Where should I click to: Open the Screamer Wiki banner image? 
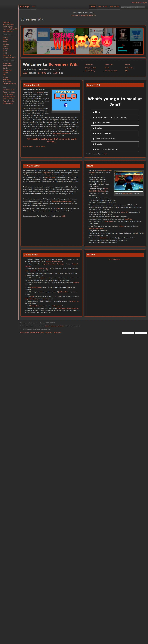(x=83, y=41)
